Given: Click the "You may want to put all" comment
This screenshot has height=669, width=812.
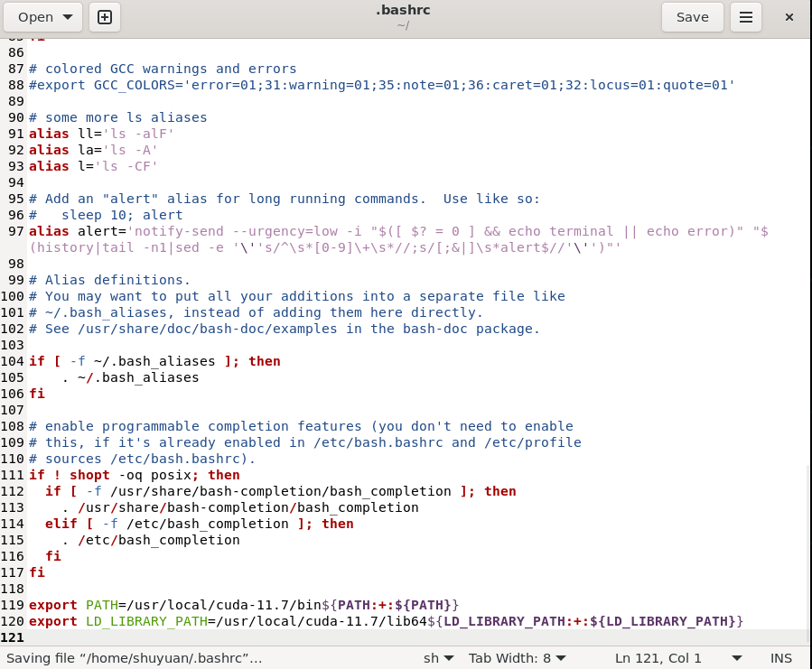Looking at the screenshot, I should (x=297, y=296).
